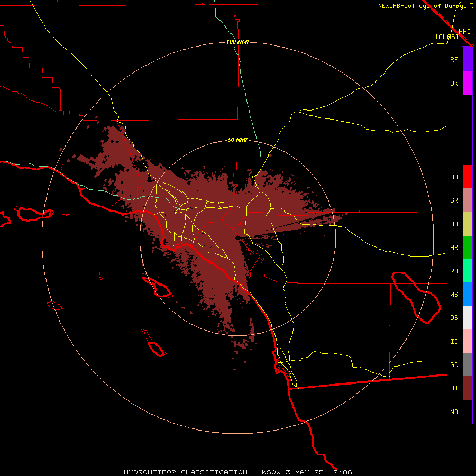Click the HA red legend swatch
The image size is (476, 476).
click(x=467, y=177)
